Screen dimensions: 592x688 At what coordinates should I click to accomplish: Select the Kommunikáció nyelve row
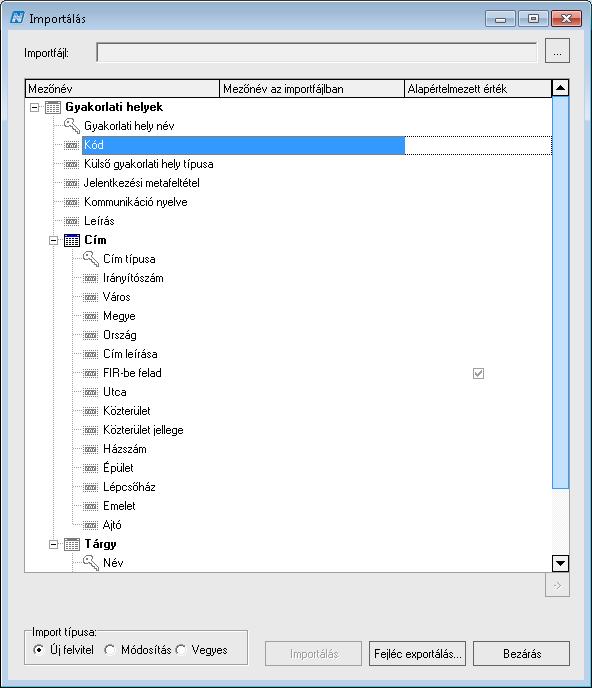[x=288, y=202]
